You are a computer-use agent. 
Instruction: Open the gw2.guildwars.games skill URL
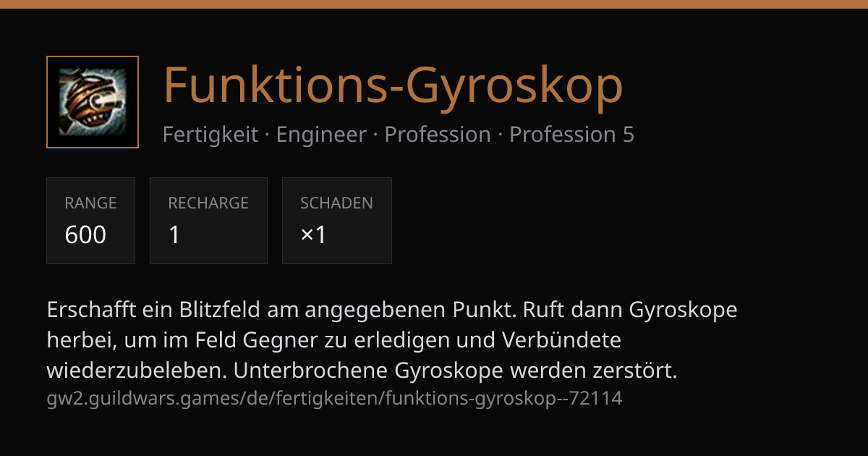(x=334, y=398)
